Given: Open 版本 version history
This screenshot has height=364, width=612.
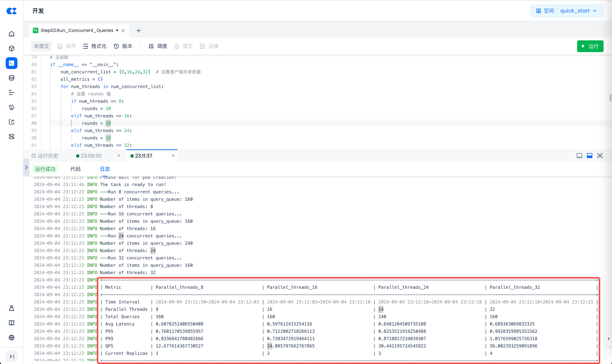Looking at the screenshot, I should pos(123,46).
